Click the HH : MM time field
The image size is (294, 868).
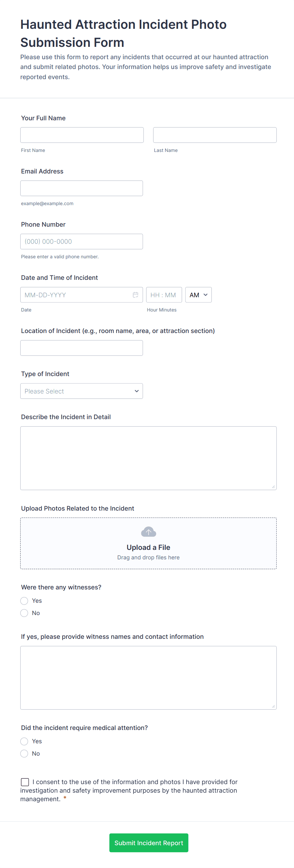tap(164, 295)
